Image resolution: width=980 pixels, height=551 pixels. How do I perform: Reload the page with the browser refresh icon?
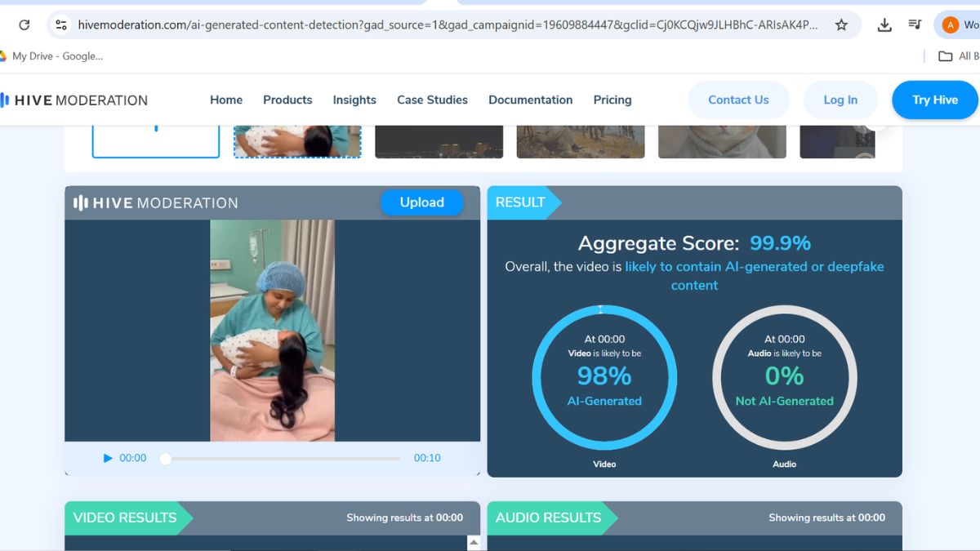point(24,25)
